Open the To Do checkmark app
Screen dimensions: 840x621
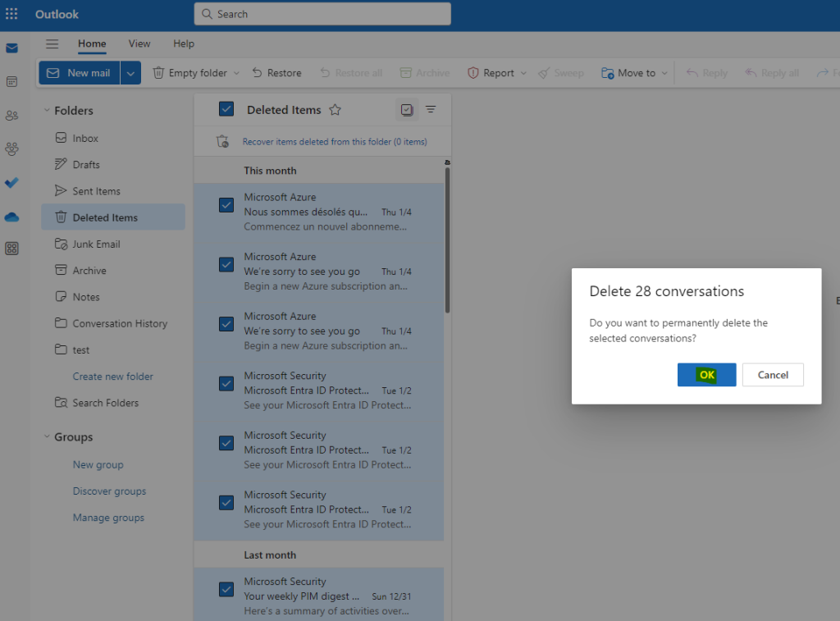[x=11, y=183]
